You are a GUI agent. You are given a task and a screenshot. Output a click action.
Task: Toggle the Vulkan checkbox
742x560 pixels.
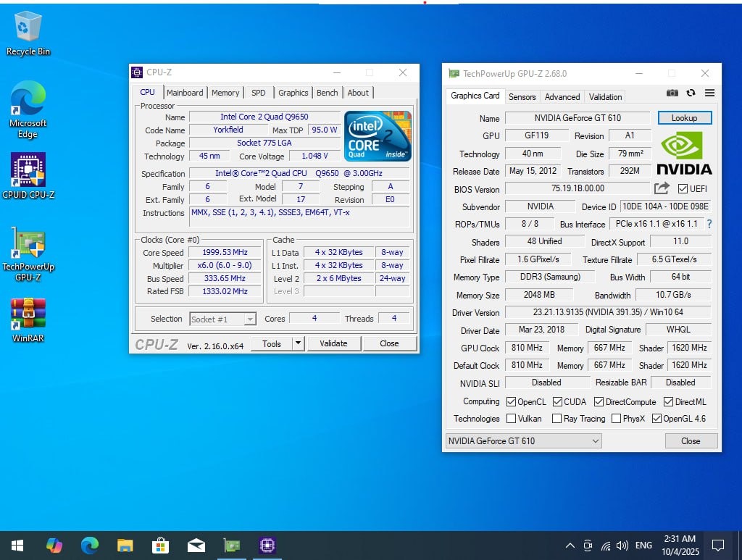point(512,419)
